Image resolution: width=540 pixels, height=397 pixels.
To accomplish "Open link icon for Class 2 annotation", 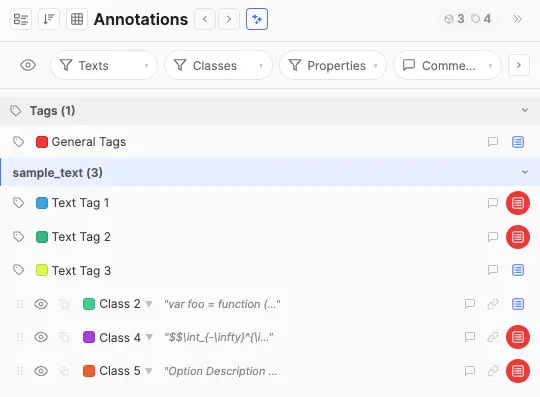I will pos(493,304).
